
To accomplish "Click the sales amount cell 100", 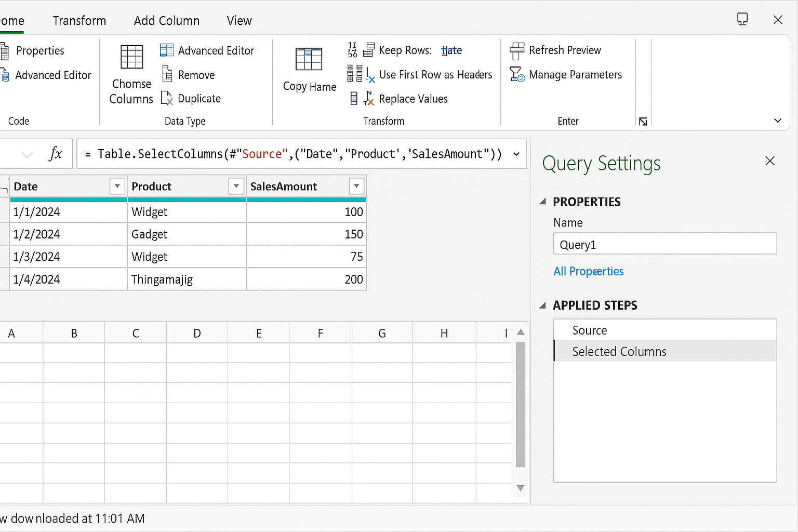I will coord(307,212).
